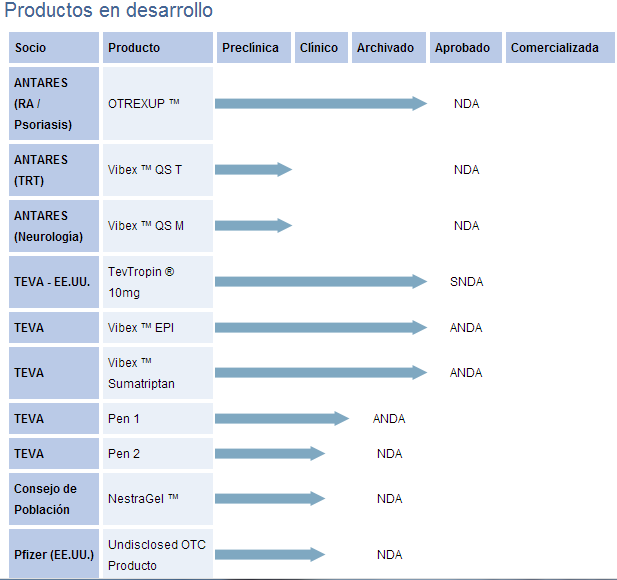Select the TEVA cell beside Pen 1
Image resolution: width=617 pixels, height=580 pixels.
pos(54,418)
